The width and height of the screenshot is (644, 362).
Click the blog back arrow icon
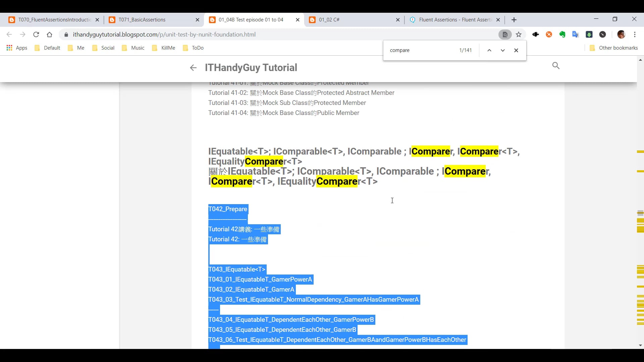[x=193, y=68]
